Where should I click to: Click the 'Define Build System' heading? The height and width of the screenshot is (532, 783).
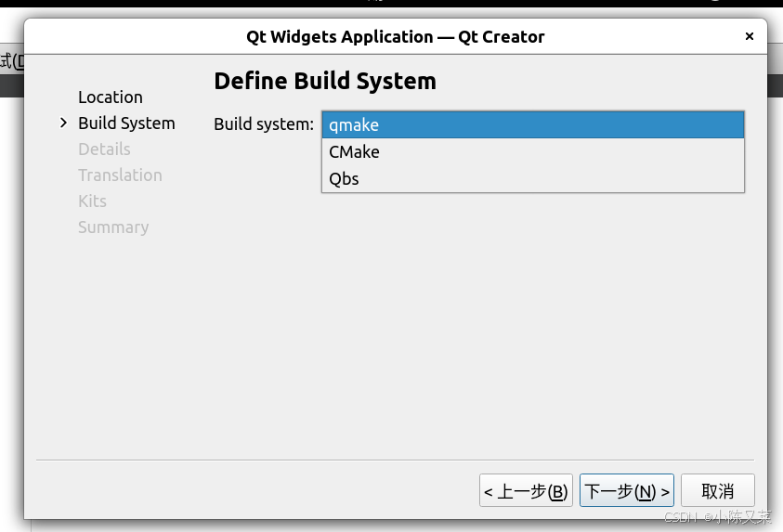click(325, 81)
